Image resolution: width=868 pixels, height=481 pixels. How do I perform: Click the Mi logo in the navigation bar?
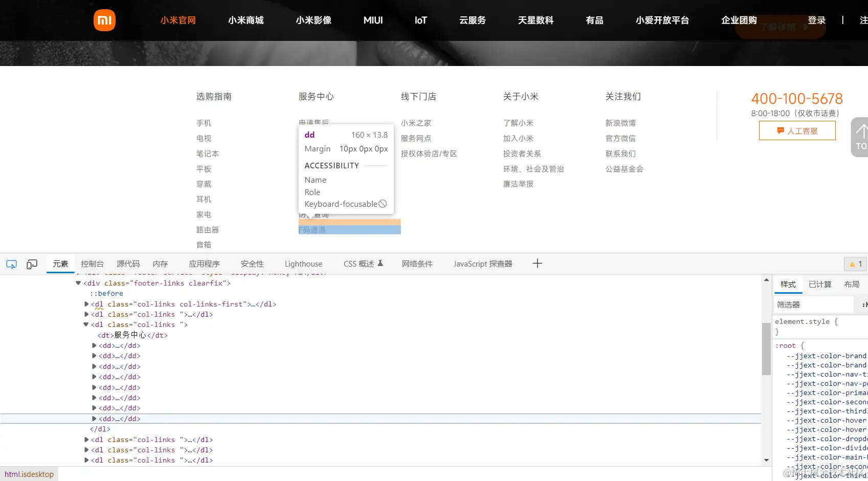point(104,20)
